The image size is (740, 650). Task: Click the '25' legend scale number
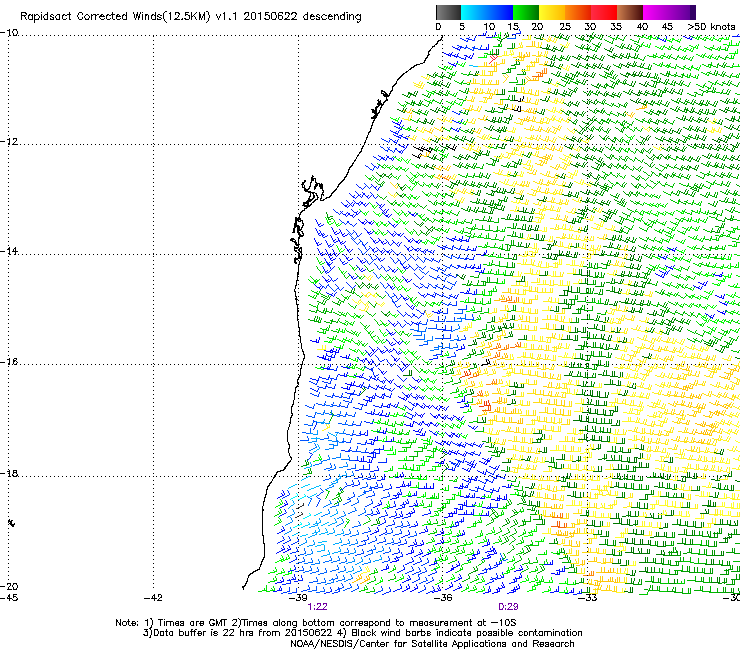pyautogui.click(x=565, y=27)
